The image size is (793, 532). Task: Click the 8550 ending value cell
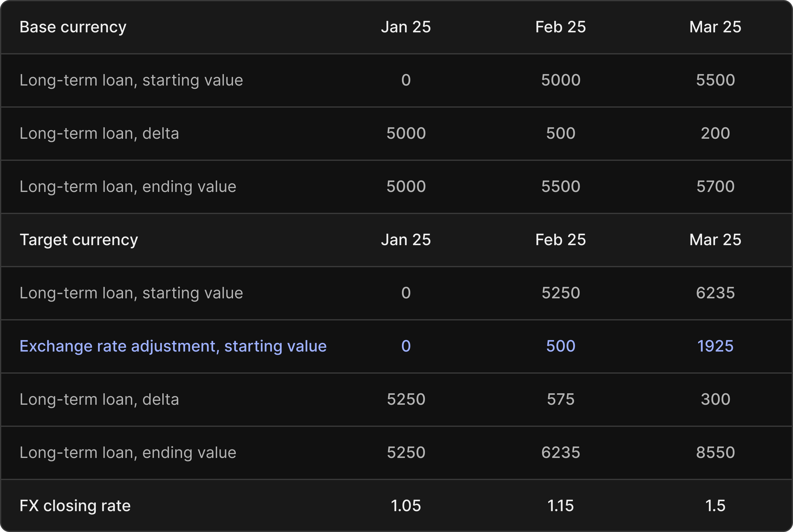click(x=715, y=453)
